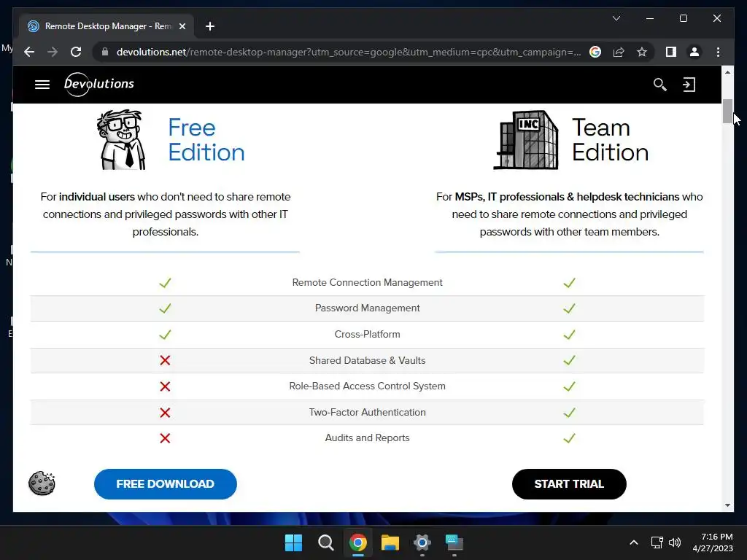747x560 pixels.
Task: Click the START TRIAL button
Action: pyautogui.click(x=569, y=484)
